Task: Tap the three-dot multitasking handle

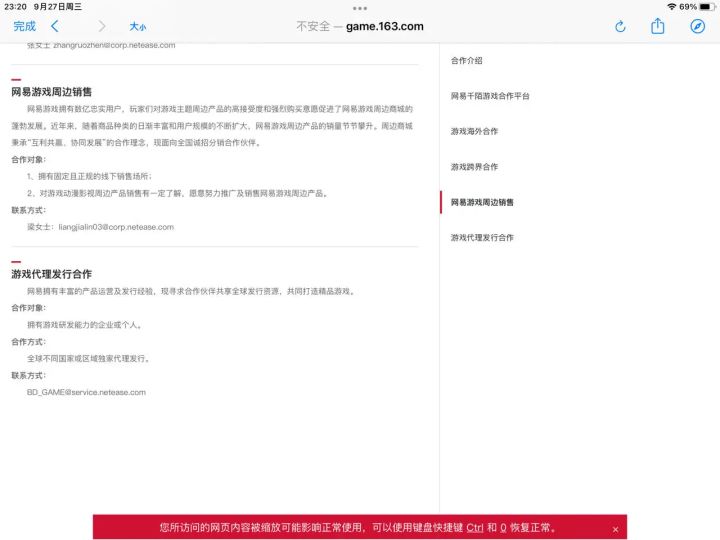Action: (360, 8)
